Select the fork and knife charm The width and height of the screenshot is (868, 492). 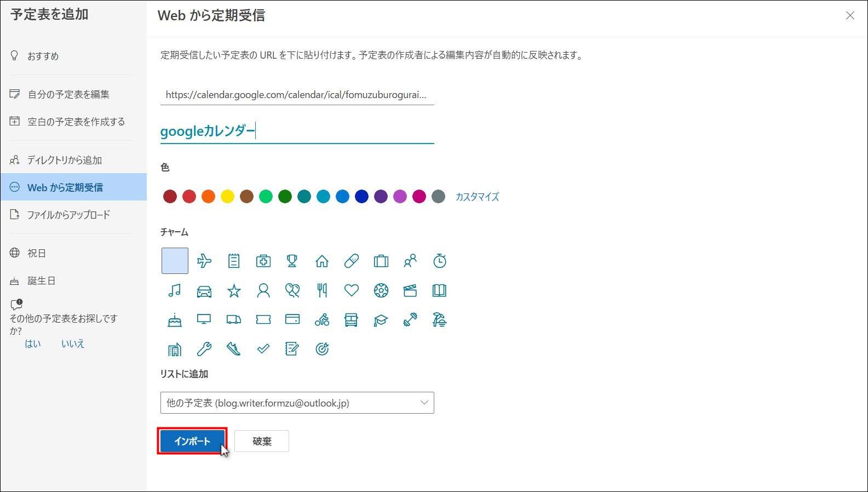322,290
